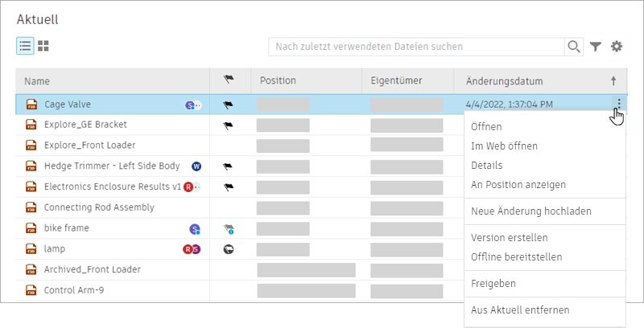
Task: Click the sort direction arrow
Action: 613,81
